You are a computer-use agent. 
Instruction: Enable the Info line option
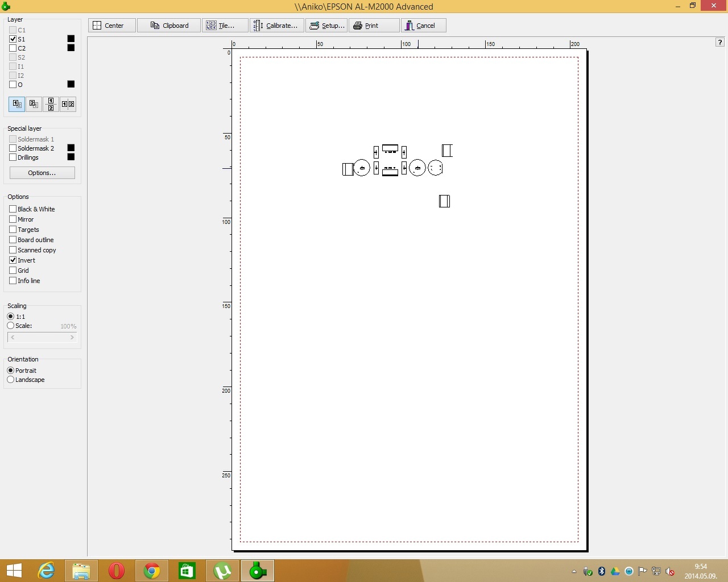pos(13,281)
